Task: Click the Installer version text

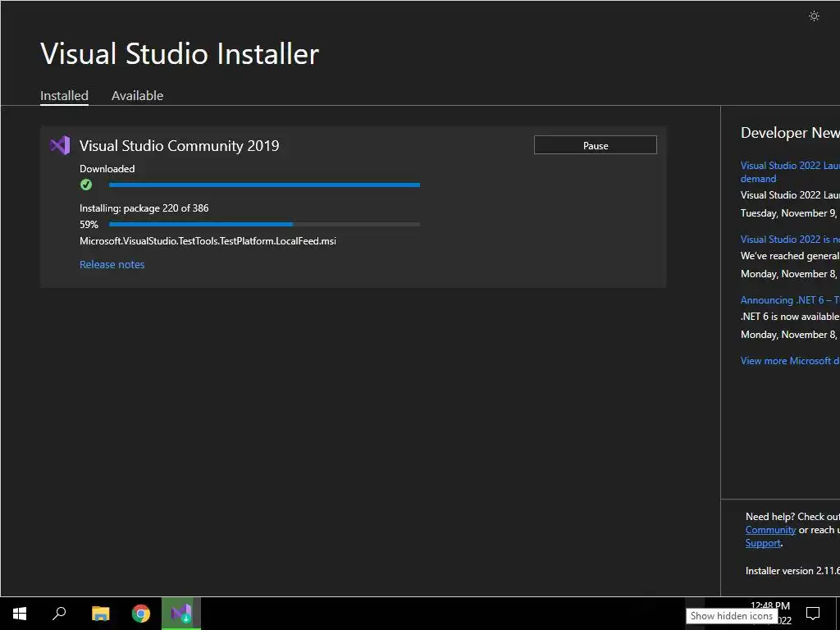Action: click(792, 571)
